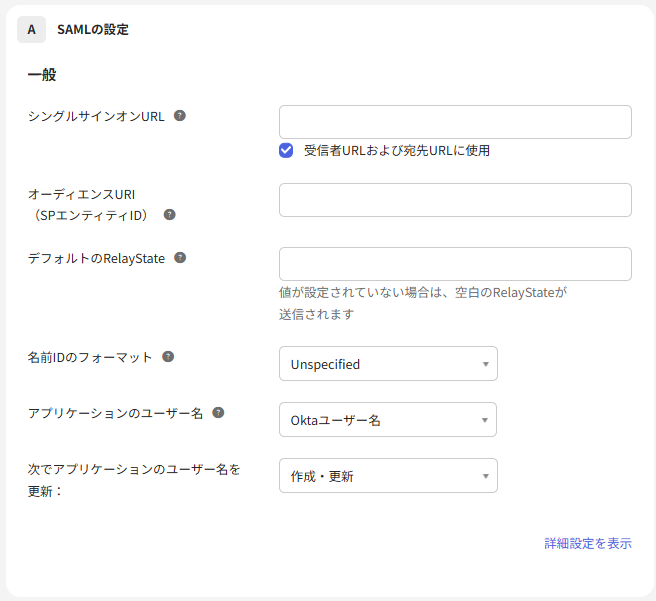This screenshot has height=601, width=656.
Task: Click the 詳細設定を表示 link
Action: pos(588,543)
